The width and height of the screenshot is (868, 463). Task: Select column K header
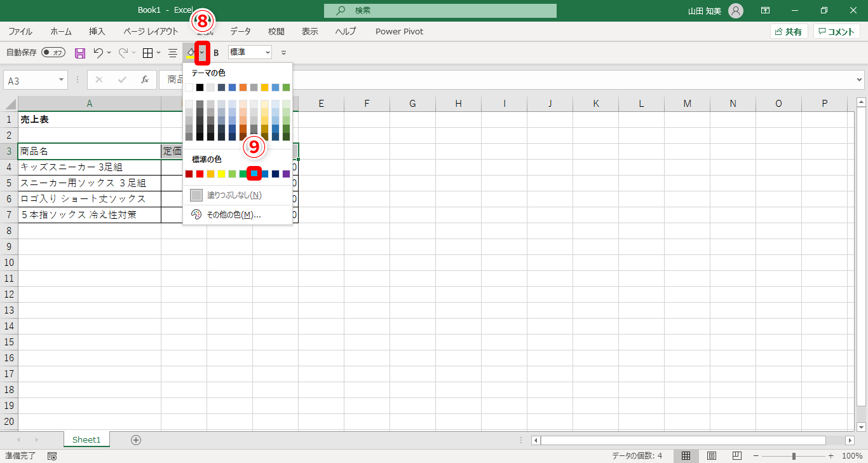595,104
